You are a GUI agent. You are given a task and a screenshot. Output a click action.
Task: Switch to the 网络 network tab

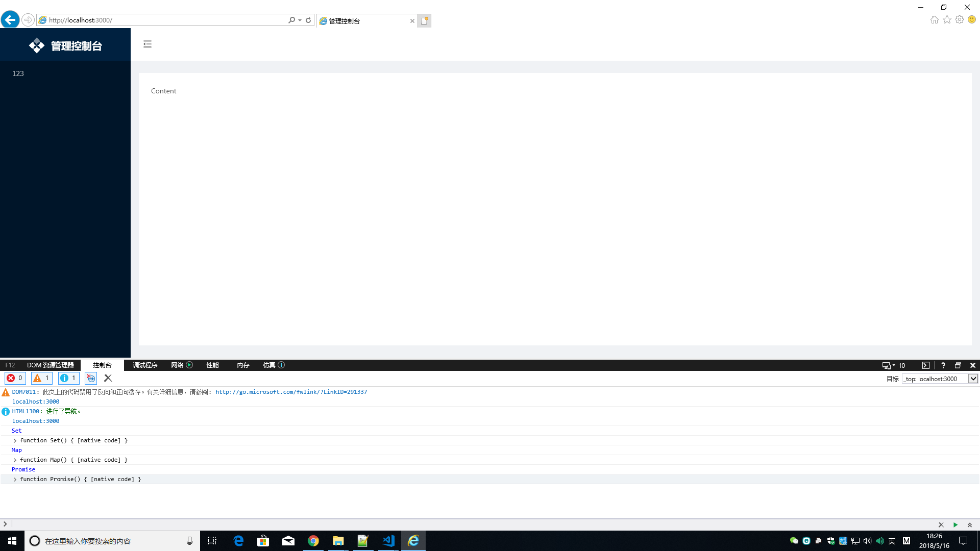177,365
